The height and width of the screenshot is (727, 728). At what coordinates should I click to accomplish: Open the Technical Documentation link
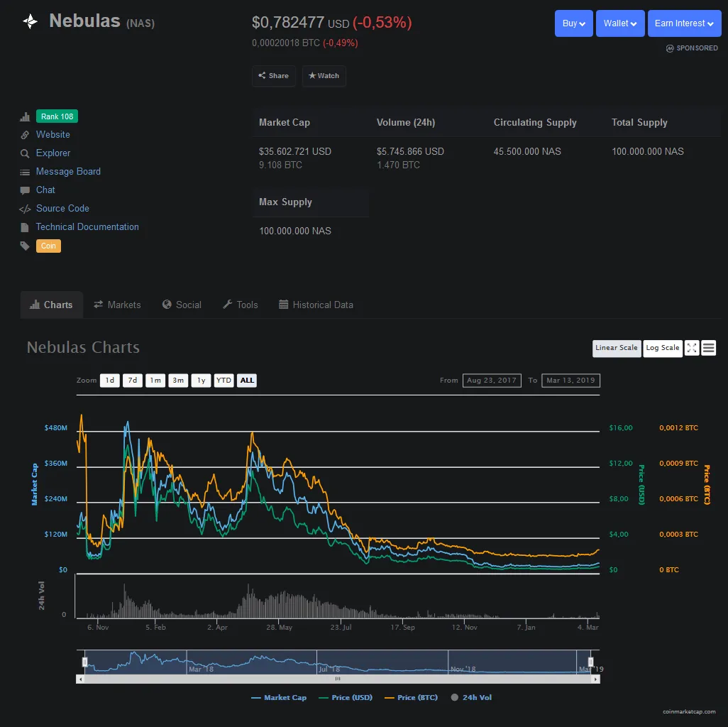coord(87,227)
